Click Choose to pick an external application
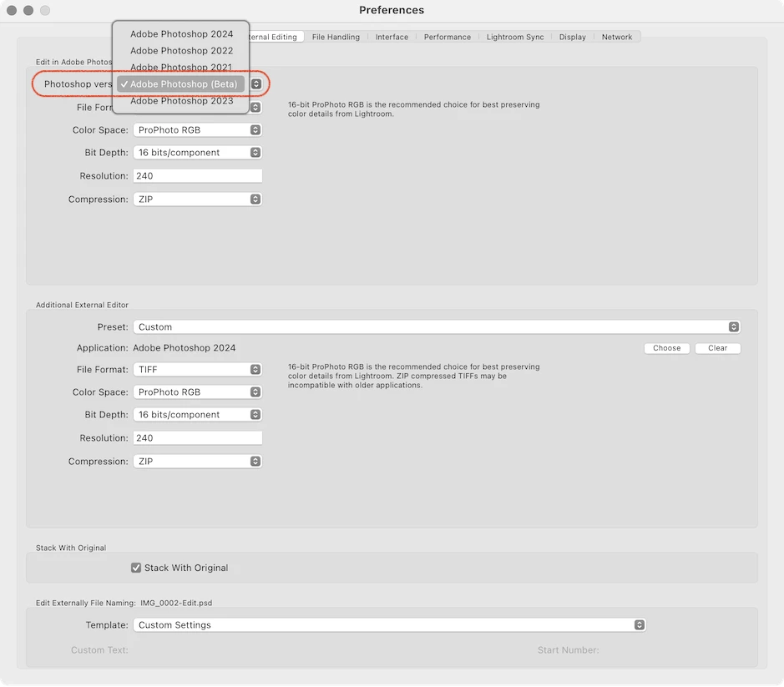 (x=666, y=348)
